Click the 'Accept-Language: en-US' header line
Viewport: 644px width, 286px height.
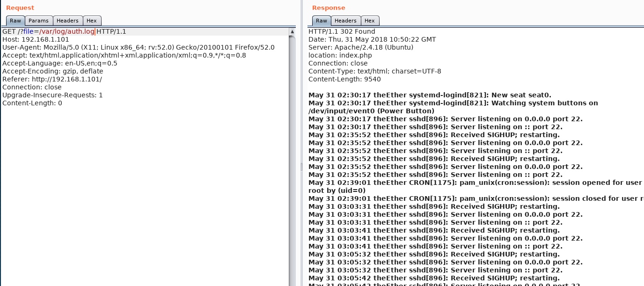pyautogui.click(x=60, y=64)
